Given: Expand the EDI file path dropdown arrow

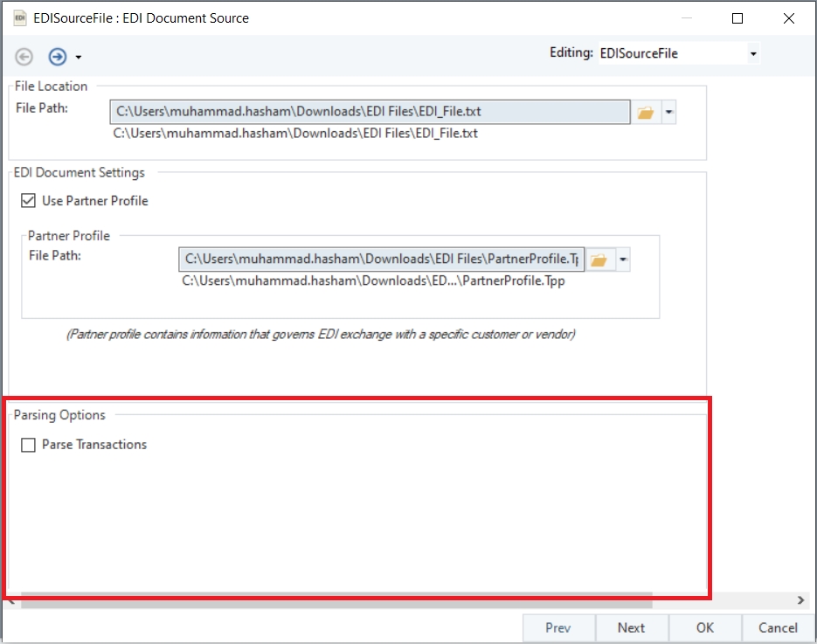Looking at the screenshot, I should click(669, 112).
